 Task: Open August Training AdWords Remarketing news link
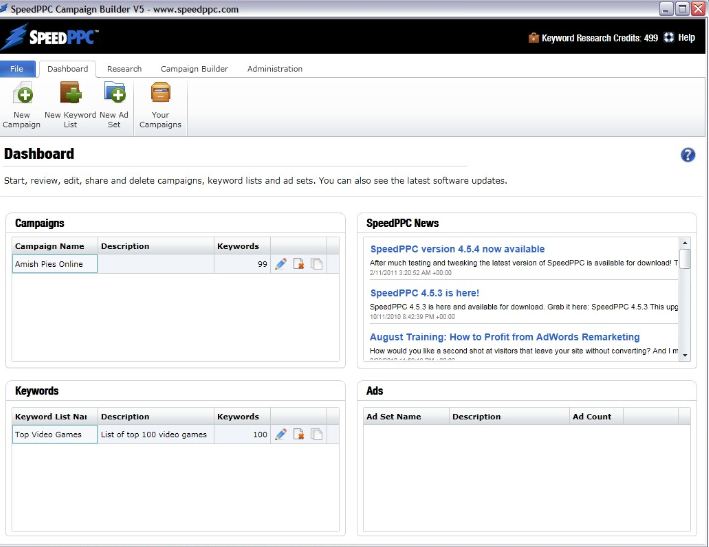click(x=504, y=337)
